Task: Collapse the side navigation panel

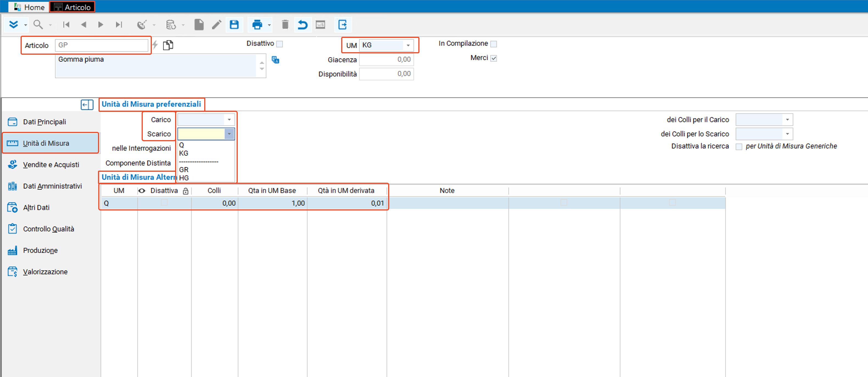Action: point(87,104)
